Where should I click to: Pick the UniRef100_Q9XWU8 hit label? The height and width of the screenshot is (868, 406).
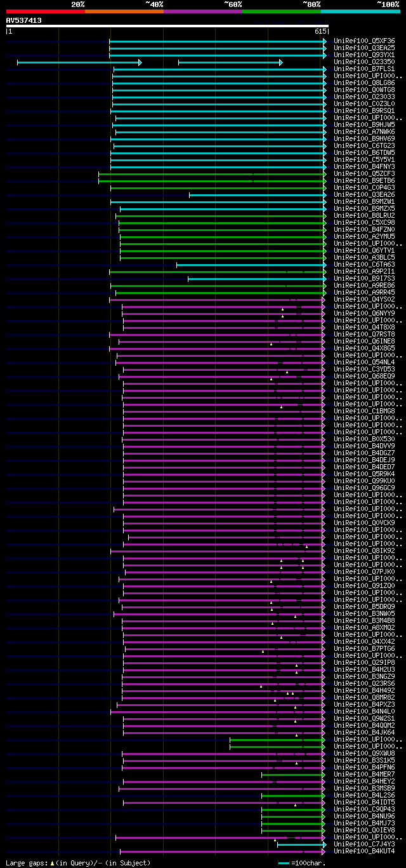[x=364, y=753]
